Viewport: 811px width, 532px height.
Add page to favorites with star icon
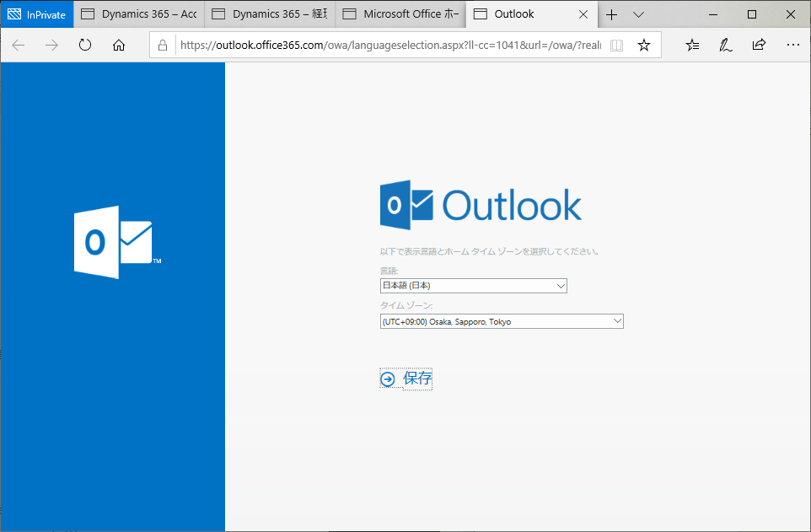tap(644, 45)
